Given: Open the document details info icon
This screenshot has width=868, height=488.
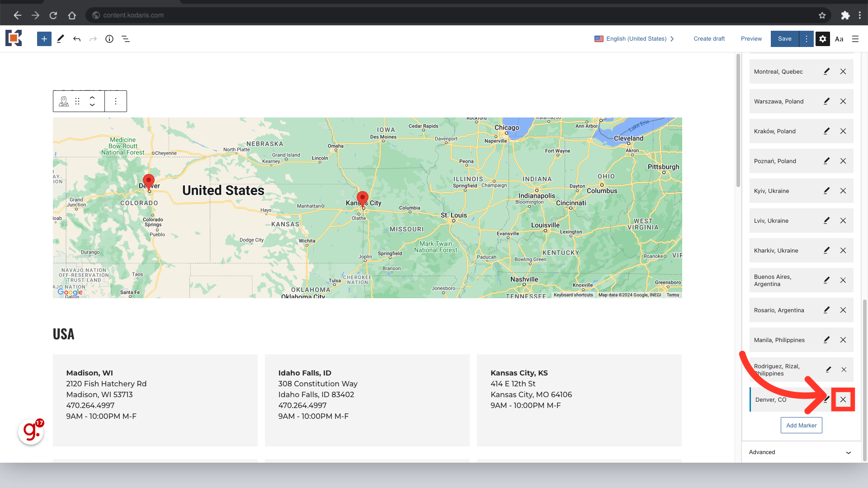Looking at the screenshot, I should point(109,39).
